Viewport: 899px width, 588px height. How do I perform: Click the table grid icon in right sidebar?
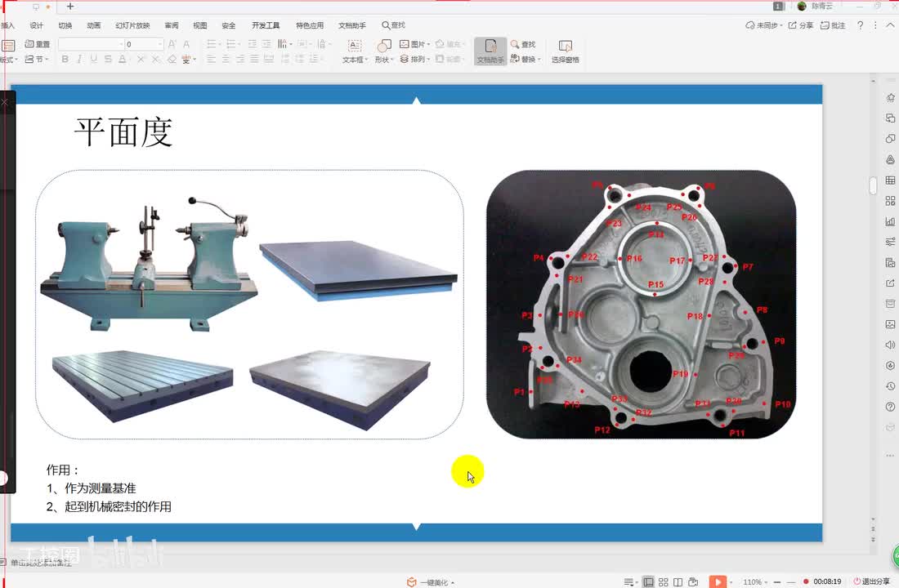click(890, 180)
